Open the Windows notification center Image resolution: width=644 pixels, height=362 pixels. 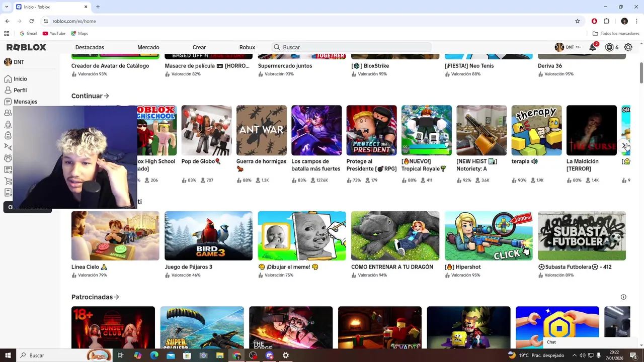(x=634, y=355)
